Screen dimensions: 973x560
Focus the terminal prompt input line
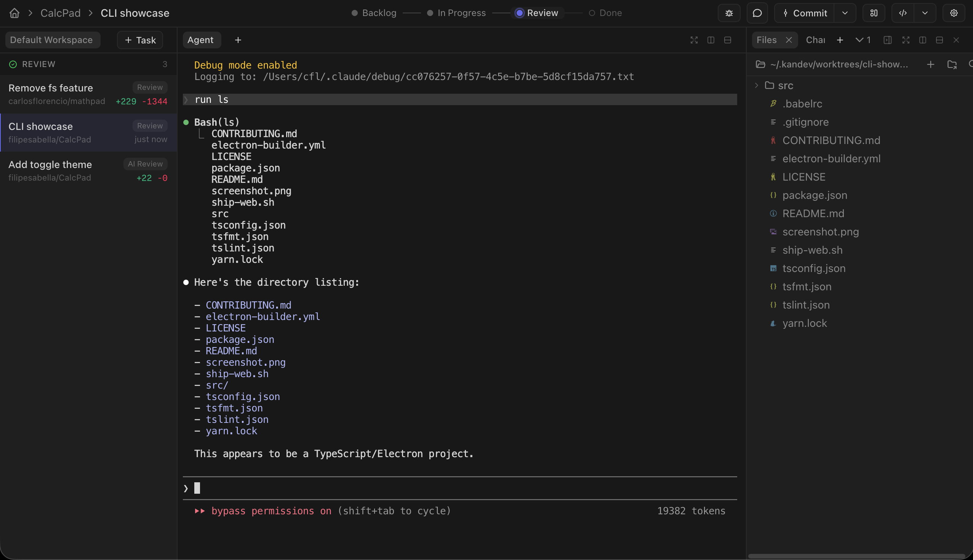tap(459, 488)
